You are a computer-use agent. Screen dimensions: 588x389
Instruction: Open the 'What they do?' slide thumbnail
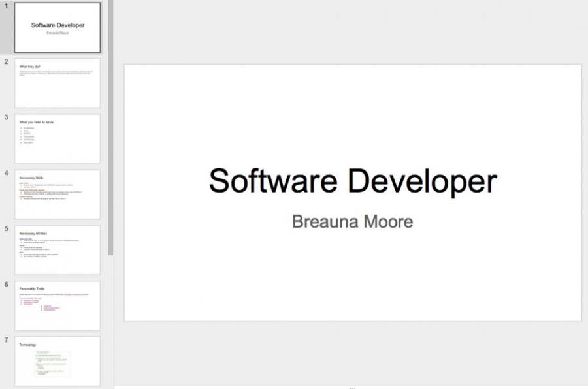pyautogui.click(x=57, y=83)
